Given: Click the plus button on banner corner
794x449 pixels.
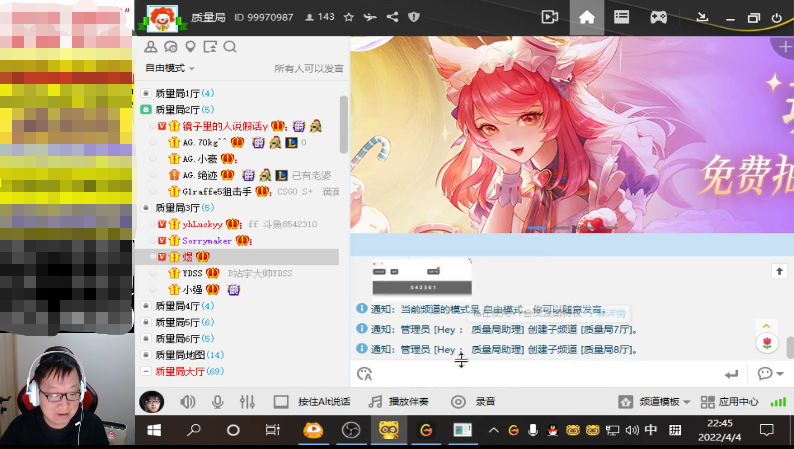Looking at the screenshot, I should click(x=784, y=48).
